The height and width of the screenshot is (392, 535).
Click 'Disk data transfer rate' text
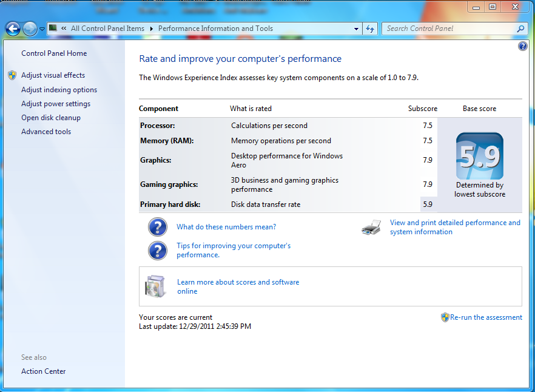tap(266, 204)
